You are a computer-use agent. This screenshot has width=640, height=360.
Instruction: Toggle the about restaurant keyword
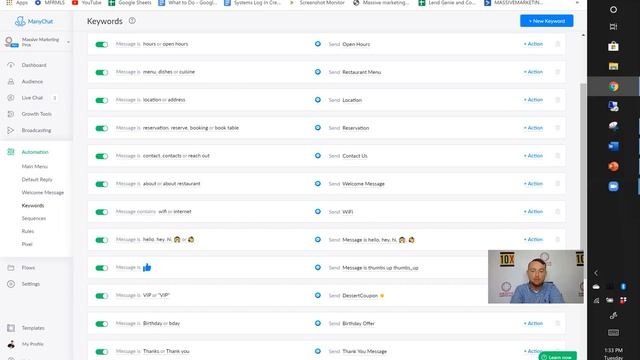[x=102, y=184]
